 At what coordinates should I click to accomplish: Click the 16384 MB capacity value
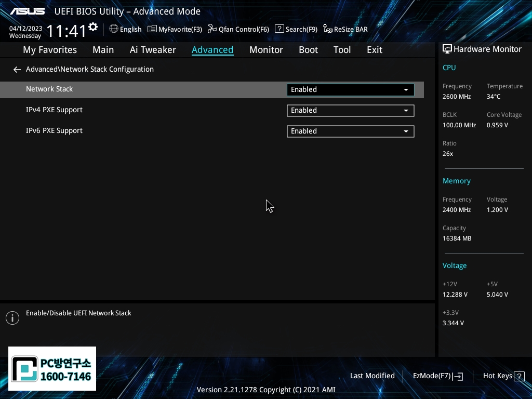[457, 238]
